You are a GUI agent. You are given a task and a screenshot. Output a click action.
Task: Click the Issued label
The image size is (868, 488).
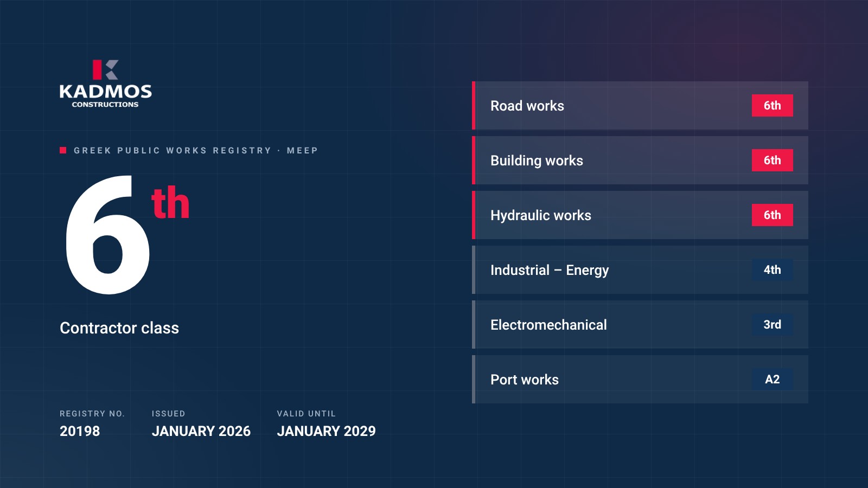[x=169, y=414]
